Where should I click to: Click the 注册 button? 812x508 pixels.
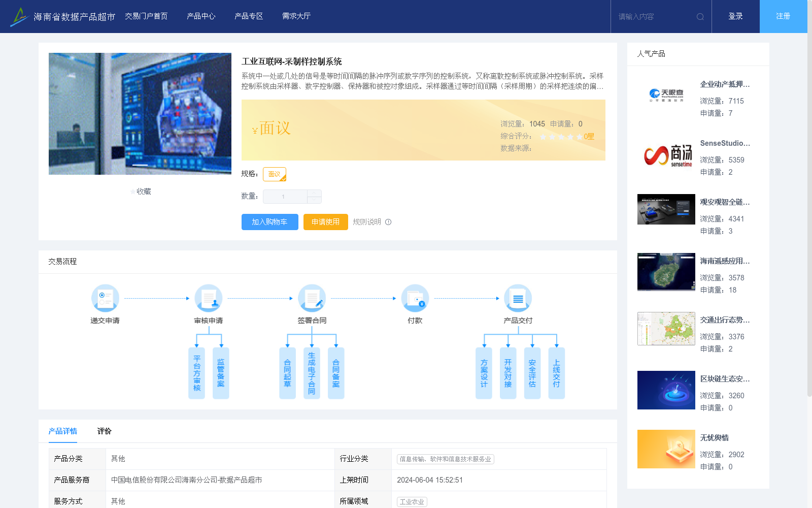pyautogui.click(x=784, y=16)
